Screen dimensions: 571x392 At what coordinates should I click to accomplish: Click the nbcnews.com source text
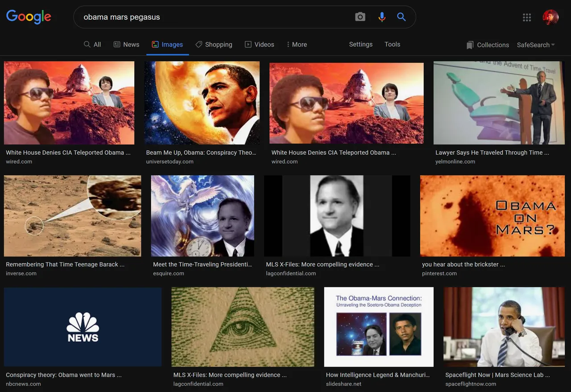click(x=24, y=384)
